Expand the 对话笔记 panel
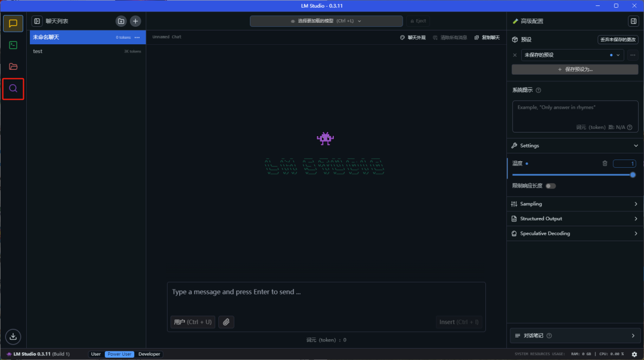Screen dimensions: 644x360 tap(575, 336)
